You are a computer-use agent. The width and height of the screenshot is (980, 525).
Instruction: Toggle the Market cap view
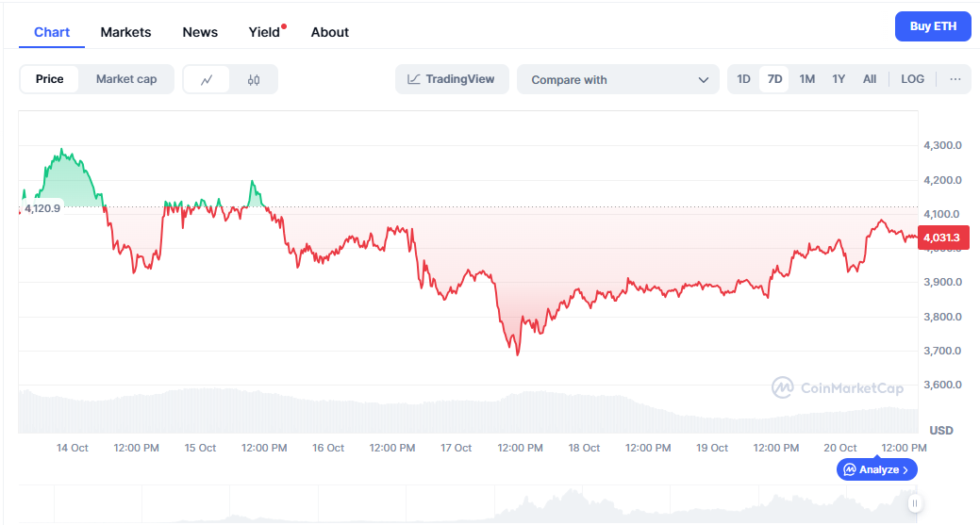[126, 79]
